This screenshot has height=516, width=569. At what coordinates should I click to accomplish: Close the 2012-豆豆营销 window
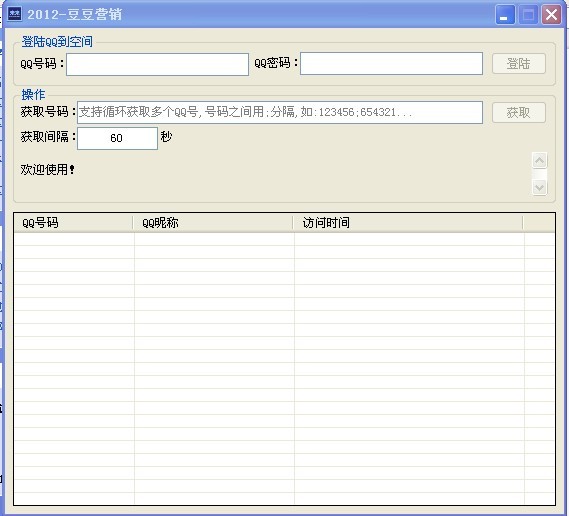pos(552,15)
